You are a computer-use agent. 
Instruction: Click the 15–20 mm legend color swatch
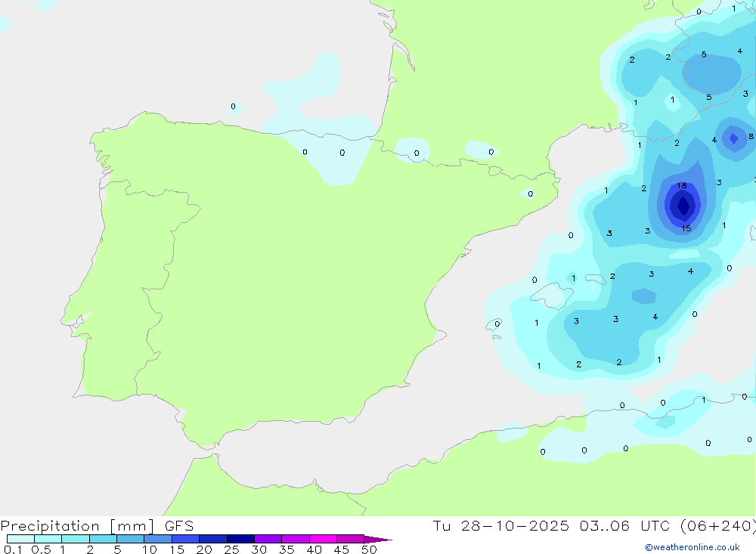185,539
